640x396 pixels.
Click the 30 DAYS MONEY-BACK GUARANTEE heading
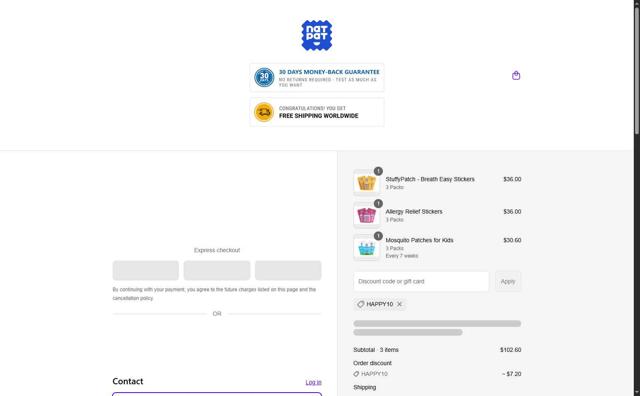tap(329, 72)
